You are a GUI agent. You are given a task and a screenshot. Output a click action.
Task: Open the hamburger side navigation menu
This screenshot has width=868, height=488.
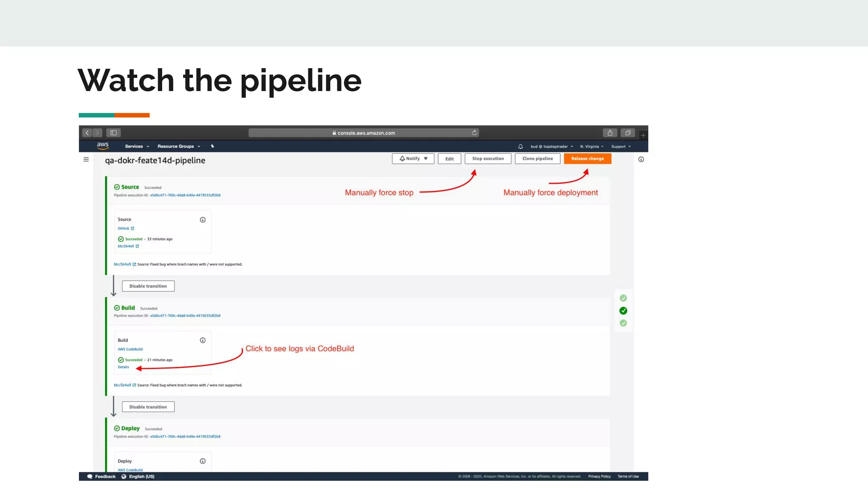pos(86,159)
